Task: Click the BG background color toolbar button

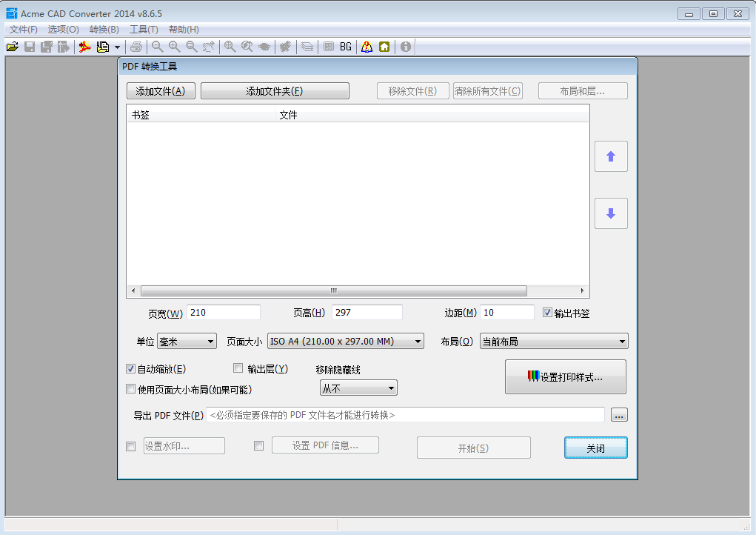Action: [346, 47]
